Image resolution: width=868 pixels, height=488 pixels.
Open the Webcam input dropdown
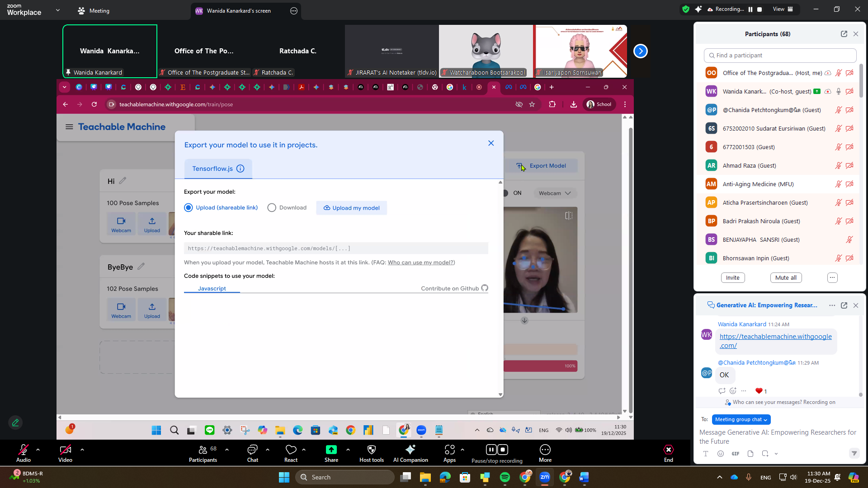coord(554,193)
